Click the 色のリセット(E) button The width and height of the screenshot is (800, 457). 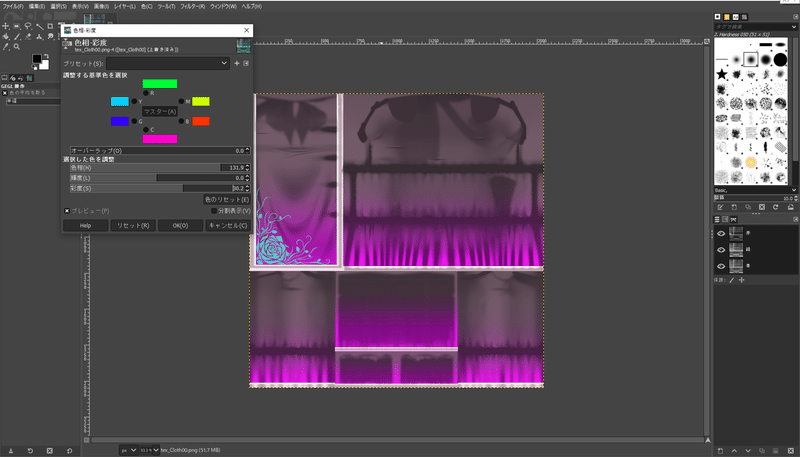click(227, 199)
